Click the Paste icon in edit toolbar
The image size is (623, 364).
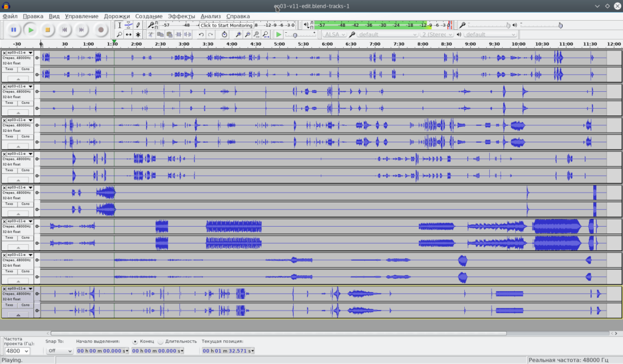[169, 35]
